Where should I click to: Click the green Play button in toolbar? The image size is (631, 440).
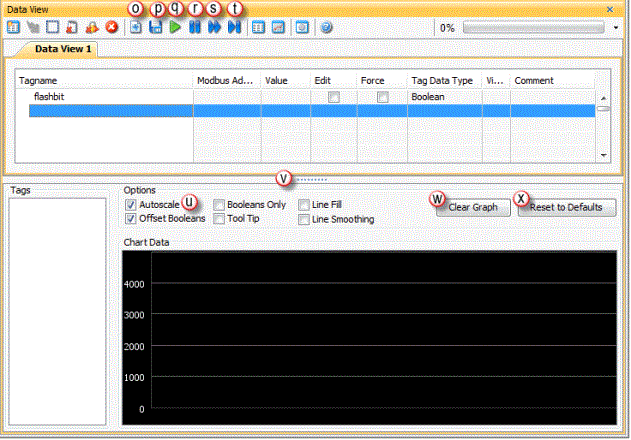point(175,28)
